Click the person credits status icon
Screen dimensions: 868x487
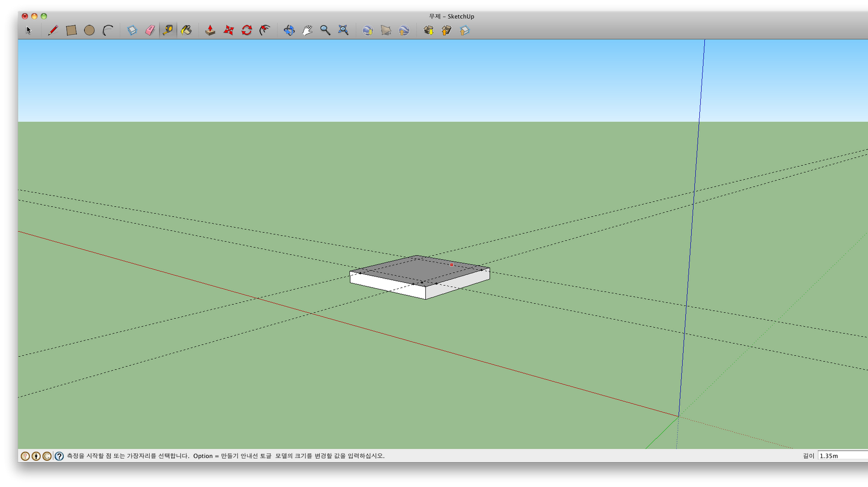tap(36, 456)
